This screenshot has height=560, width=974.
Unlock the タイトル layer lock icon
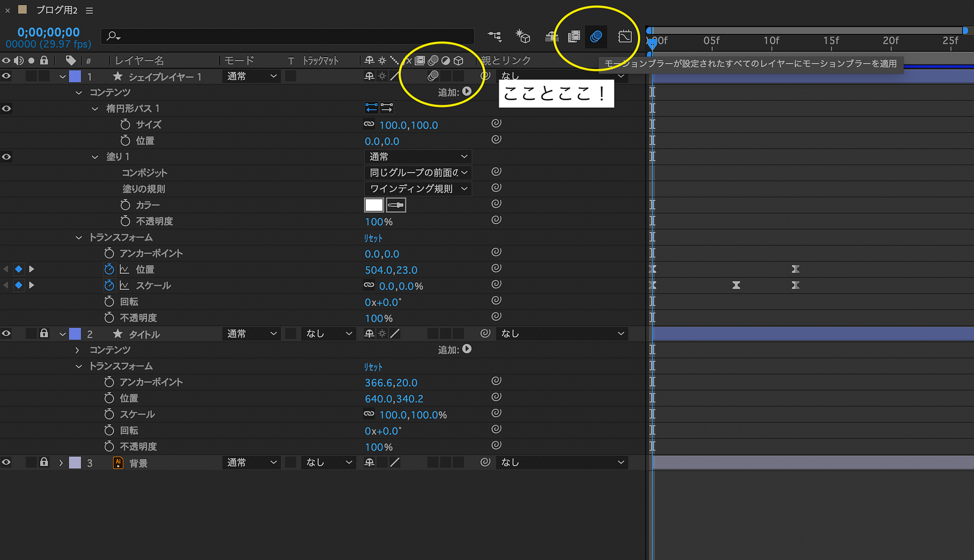45,333
